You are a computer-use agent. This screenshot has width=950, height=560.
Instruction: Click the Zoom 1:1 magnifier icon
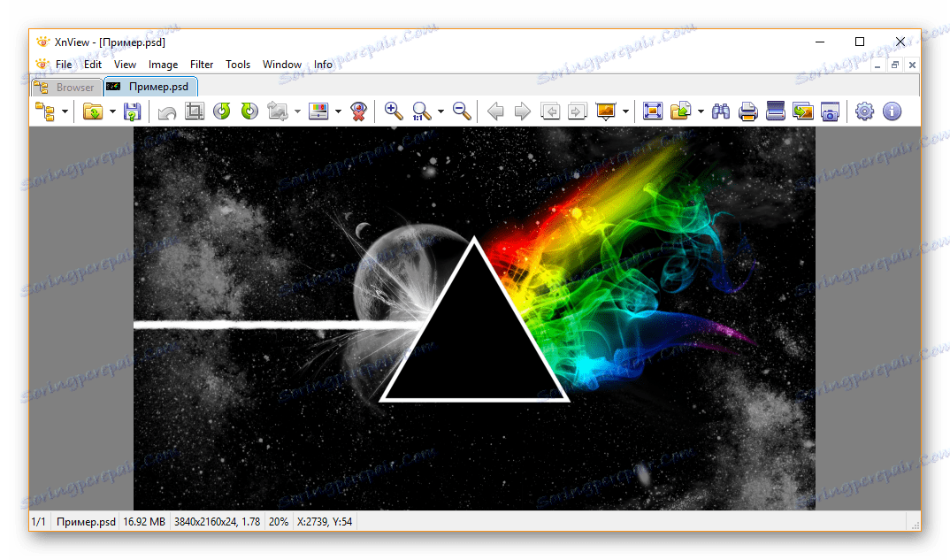[421, 111]
